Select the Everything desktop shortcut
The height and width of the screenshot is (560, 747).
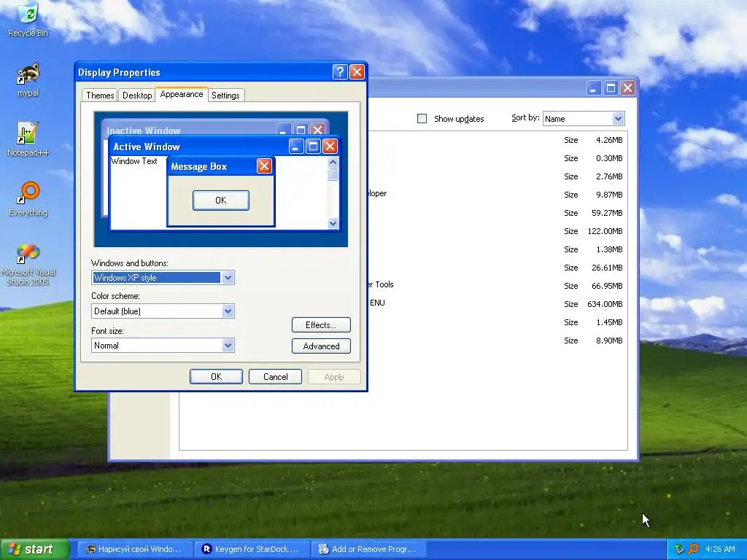click(x=28, y=199)
